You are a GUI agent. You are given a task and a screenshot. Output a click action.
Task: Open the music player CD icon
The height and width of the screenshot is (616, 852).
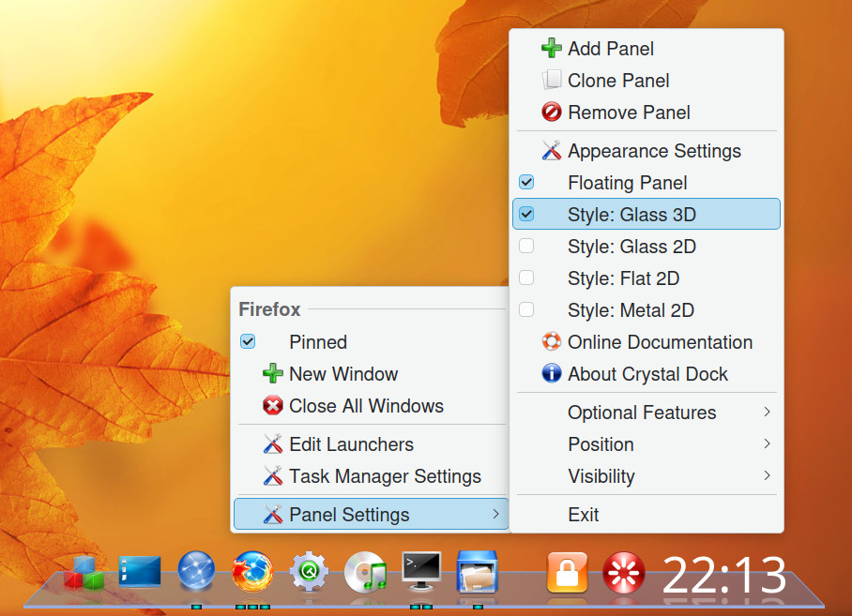365,572
